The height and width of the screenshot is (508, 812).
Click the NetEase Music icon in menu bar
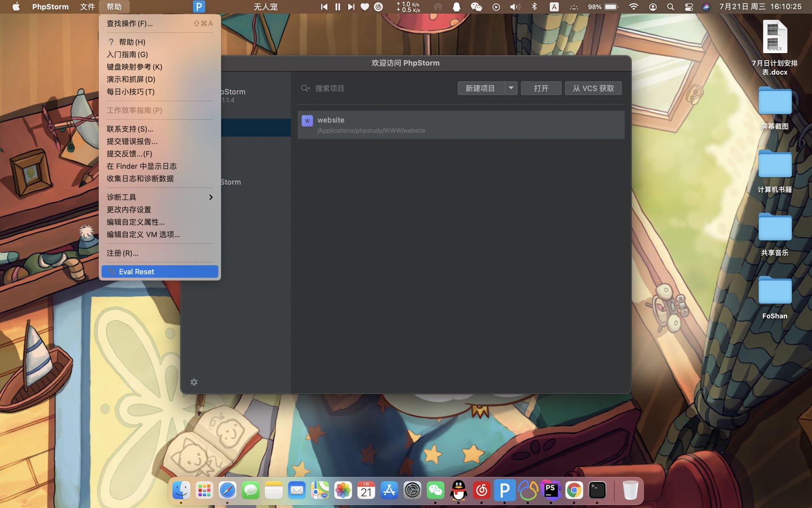pyautogui.click(x=378, y=7)
